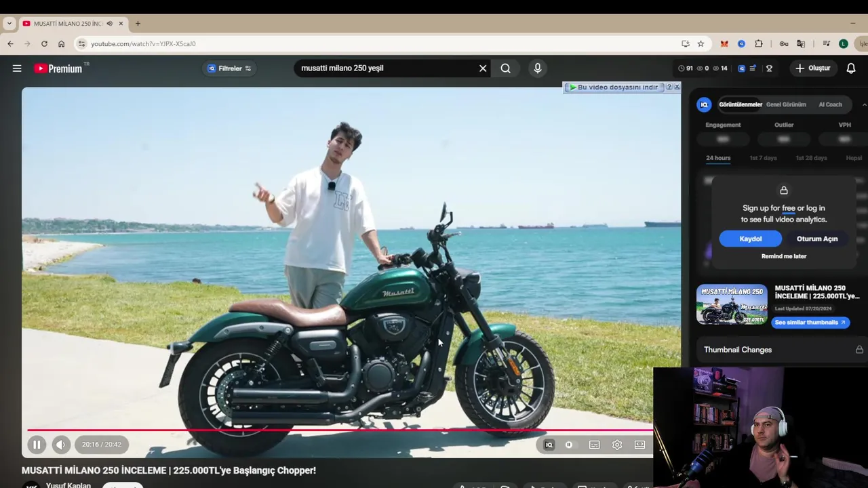Screen dimensions: 868x488
Task: Select the 1st 7 days range tab
Action: click(x=763, y=158)
